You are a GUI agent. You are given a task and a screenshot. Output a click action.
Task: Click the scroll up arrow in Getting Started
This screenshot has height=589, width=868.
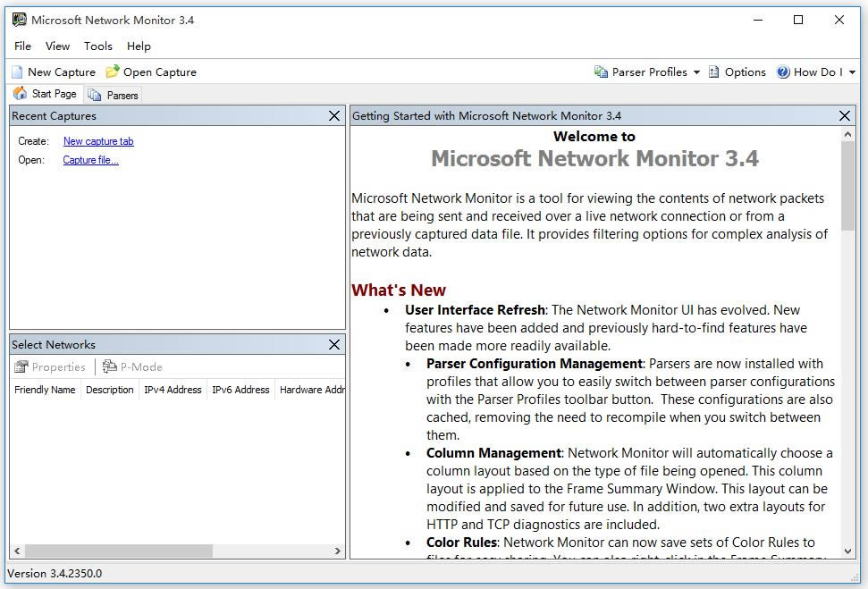pos(847,135)
